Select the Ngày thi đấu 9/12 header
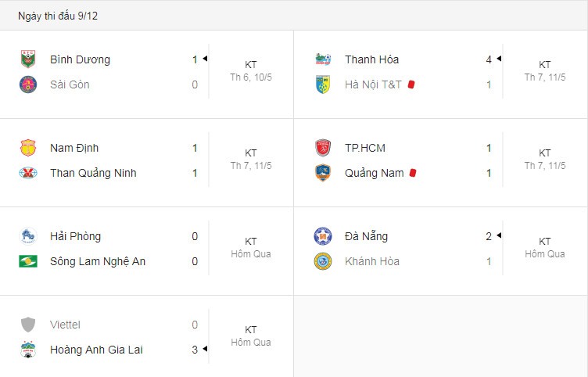 [x=58, y=16]
